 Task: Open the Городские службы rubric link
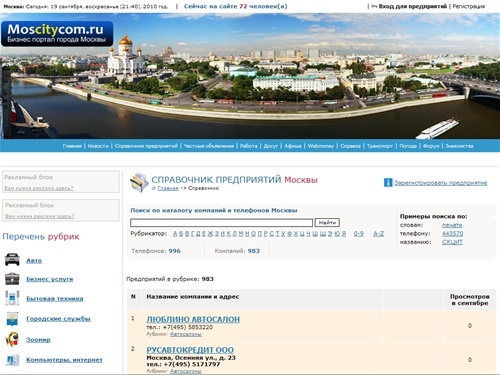(x=58, y=319)
